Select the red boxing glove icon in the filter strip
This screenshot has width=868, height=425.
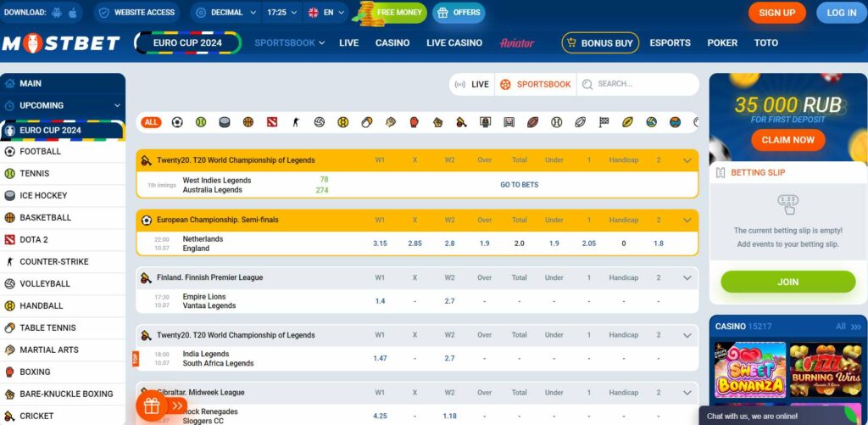pos(414,122)
